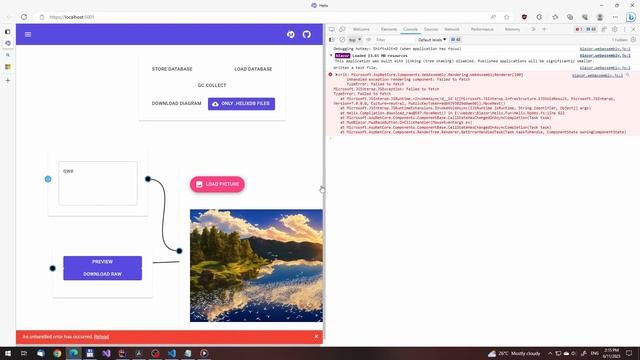Add a DevTools tool with plus icon

coord(544,29)
